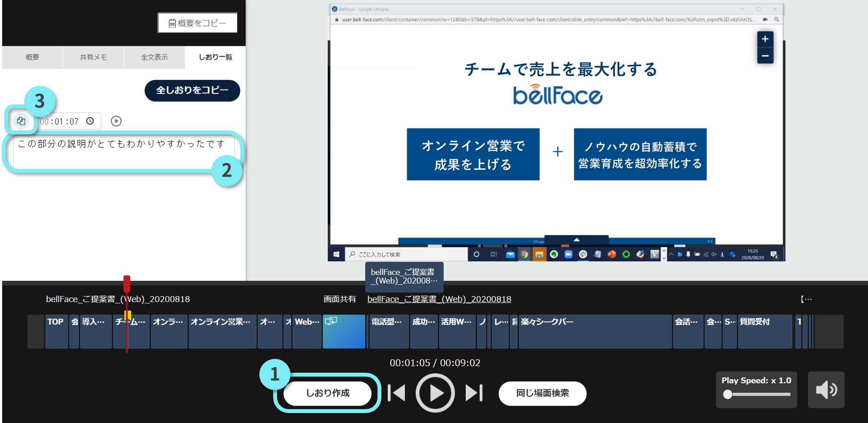Open the Zoom app on the recorded taskbar
Image resolution: width=868 pixels, height=423 pixels.
pyautogui.click(x=568, y=254)
